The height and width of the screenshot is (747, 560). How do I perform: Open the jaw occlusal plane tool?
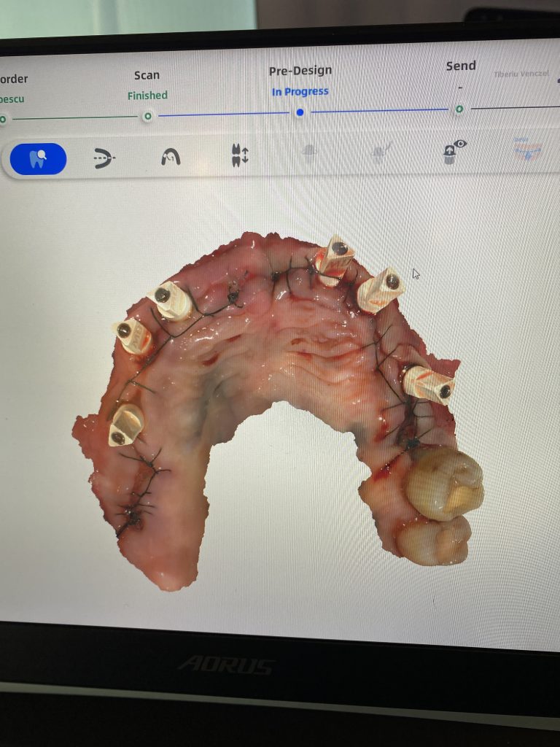click(x=104, y=158)
